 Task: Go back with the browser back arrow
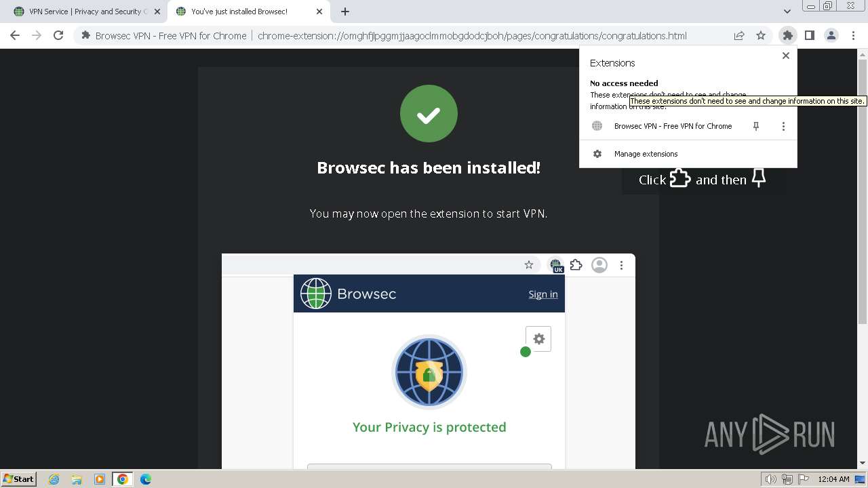point(15,35)
